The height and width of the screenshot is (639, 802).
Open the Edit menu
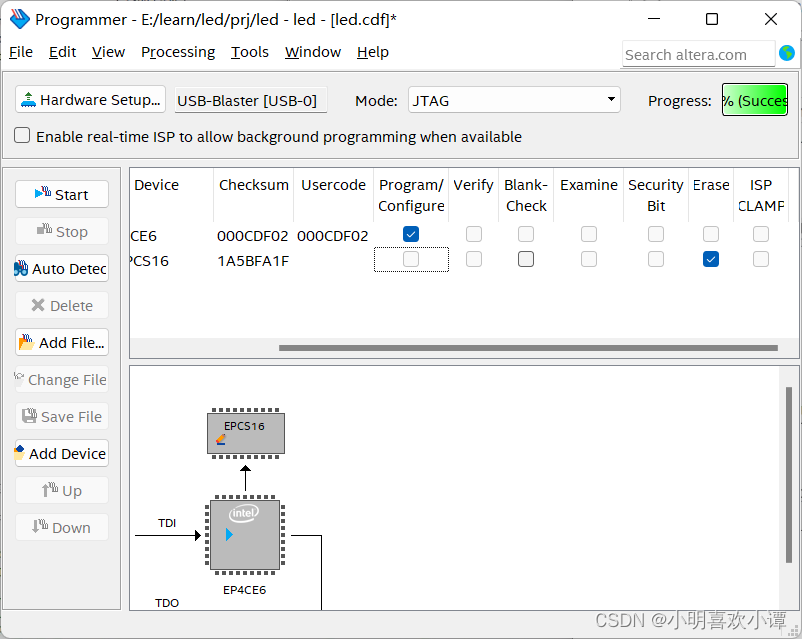point(62,52)
